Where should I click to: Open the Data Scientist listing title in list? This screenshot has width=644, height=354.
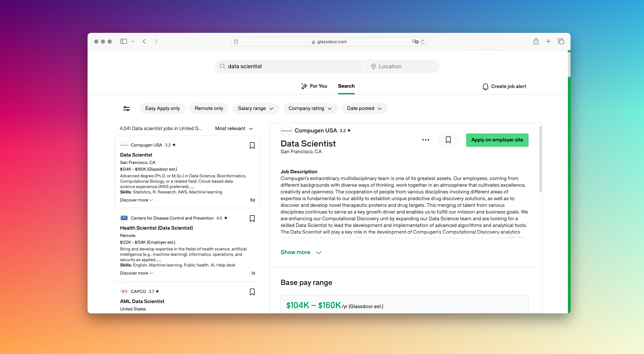(x=136, y=155)
